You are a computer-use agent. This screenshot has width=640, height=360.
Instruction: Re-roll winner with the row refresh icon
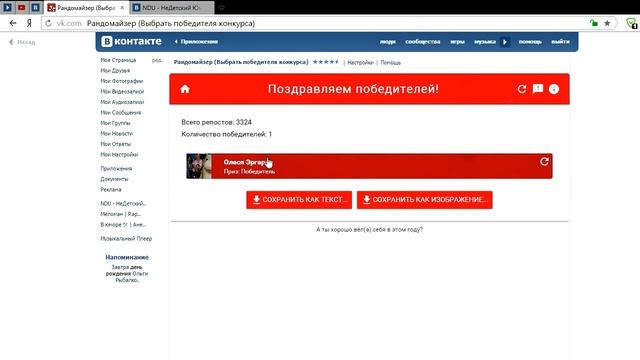click(x=544, y=162)
